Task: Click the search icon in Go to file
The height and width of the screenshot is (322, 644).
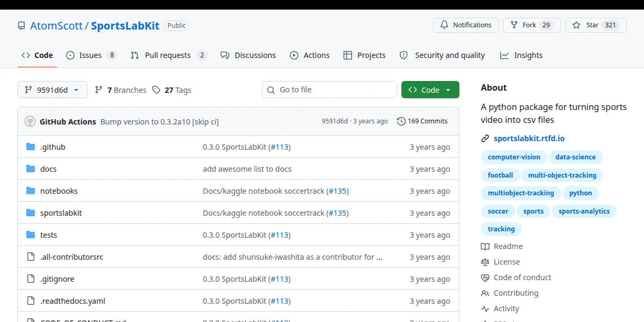Action: 271,90
